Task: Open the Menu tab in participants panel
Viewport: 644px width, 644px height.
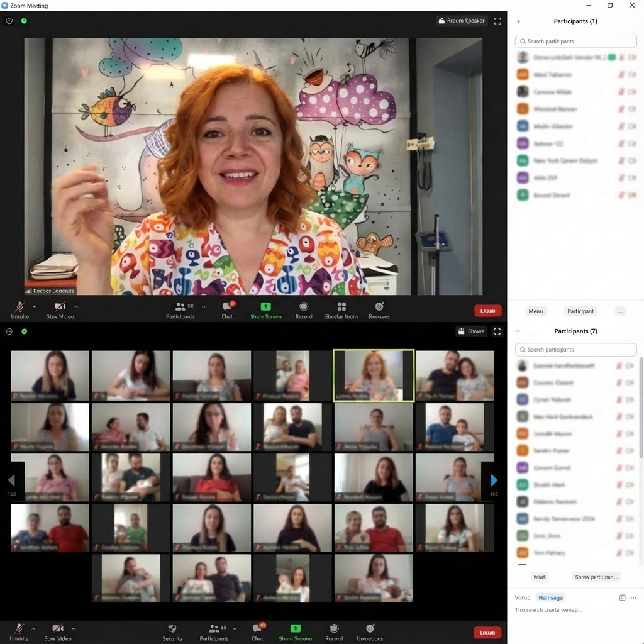Action: click(536, 311)
